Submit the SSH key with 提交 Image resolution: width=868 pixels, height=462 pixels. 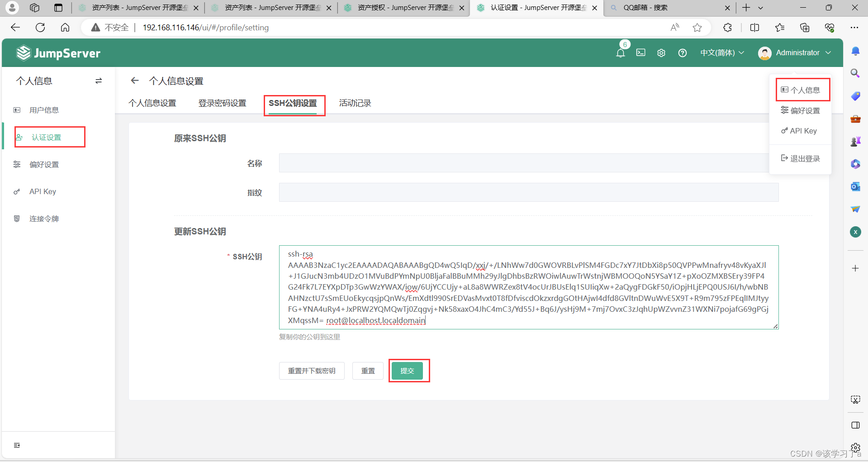(x=407, y=371)
